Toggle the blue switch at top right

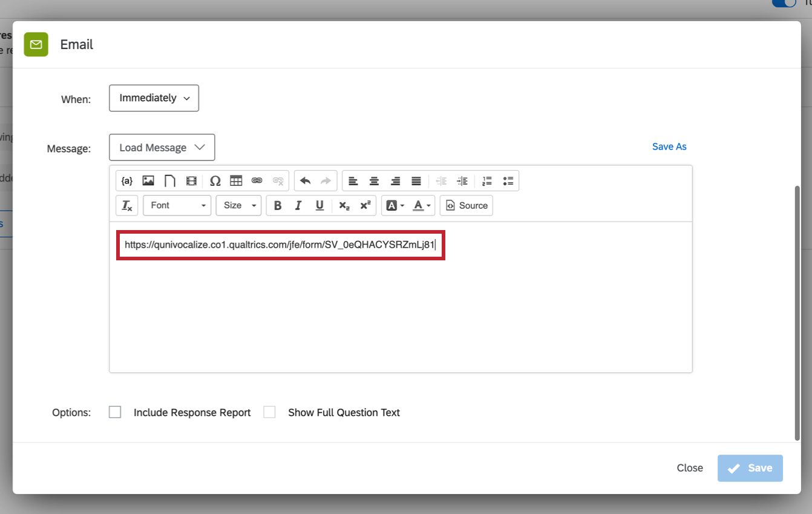784,4
